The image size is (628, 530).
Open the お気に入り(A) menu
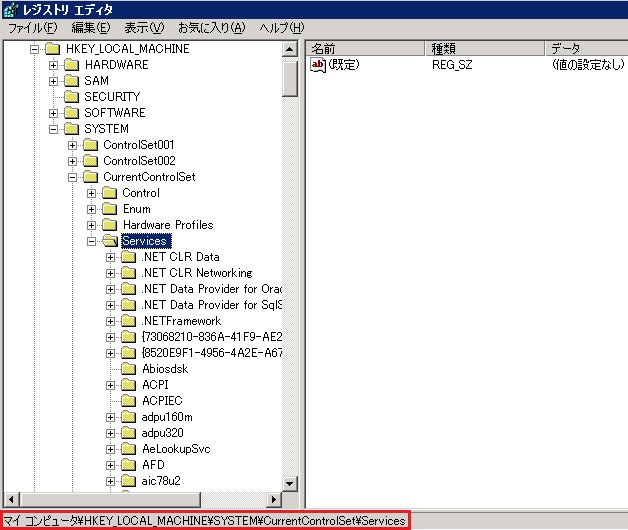tap(211, 28)
